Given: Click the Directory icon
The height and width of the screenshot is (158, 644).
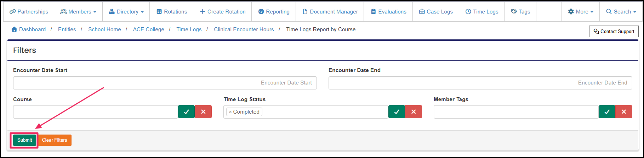Looking at the screenshot, I should point(112,12).
